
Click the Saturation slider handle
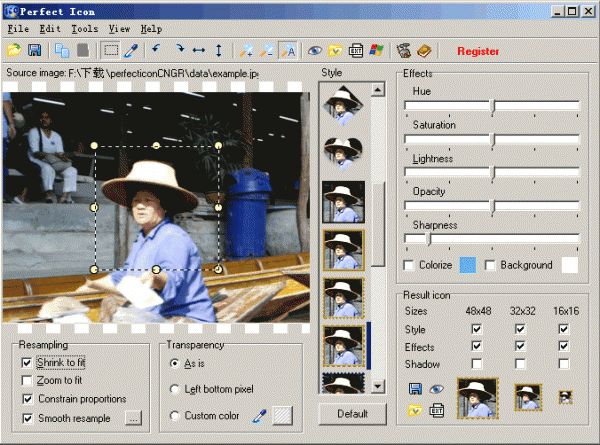[x=493, y=140]
